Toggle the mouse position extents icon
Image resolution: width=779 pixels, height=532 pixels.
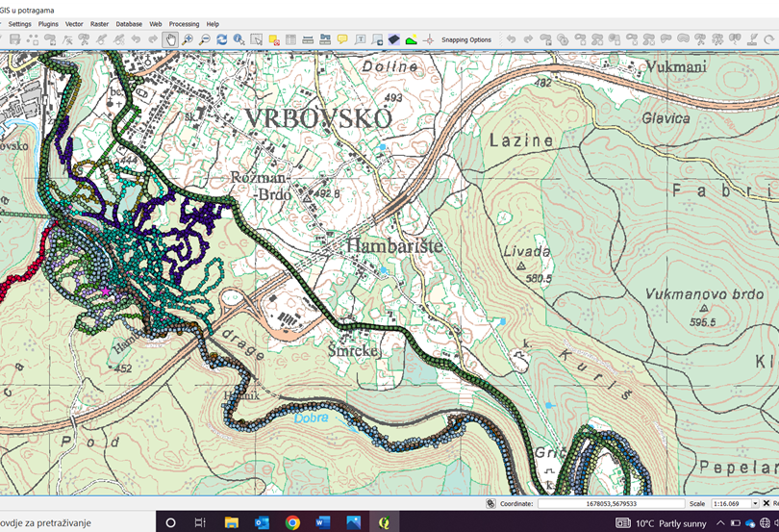[x=490, y=503]
